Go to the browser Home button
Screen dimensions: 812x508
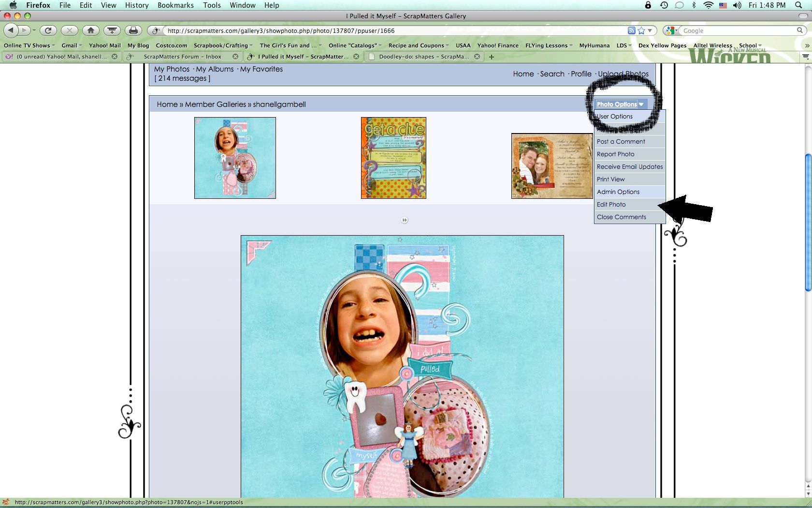91,30
